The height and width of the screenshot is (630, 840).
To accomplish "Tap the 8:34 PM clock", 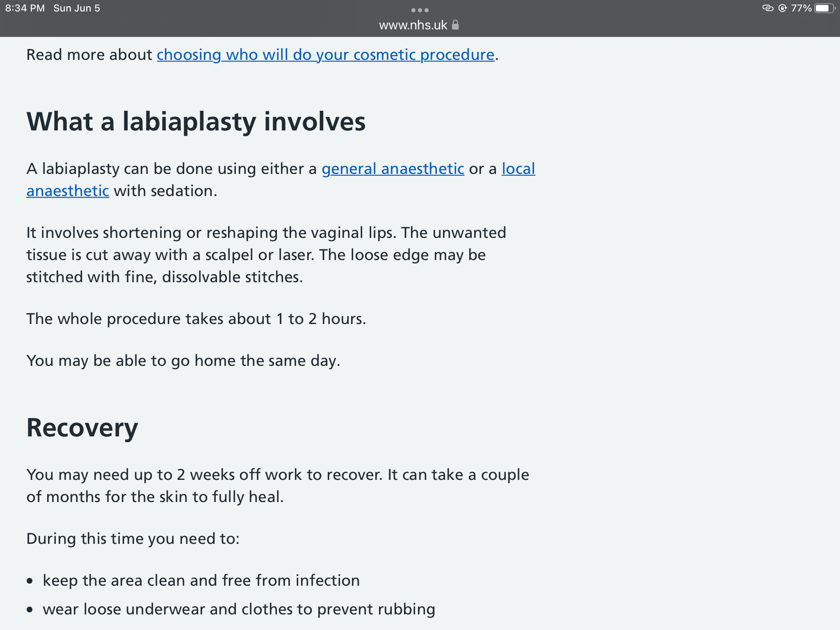I will coord(25,8).
